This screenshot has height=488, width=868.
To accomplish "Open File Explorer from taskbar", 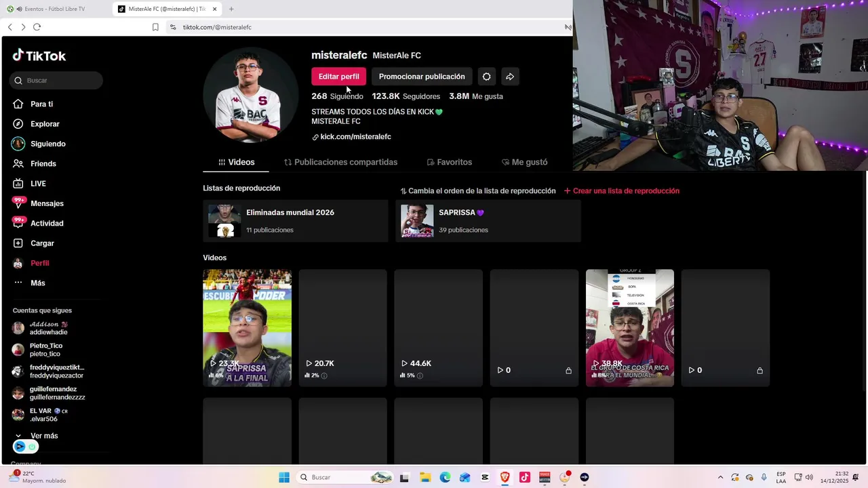I will pos(425,477).
